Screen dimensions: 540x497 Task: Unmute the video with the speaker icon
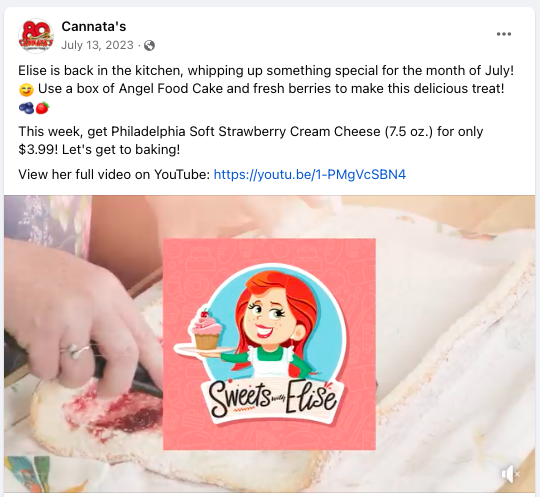tap(510, 474)
